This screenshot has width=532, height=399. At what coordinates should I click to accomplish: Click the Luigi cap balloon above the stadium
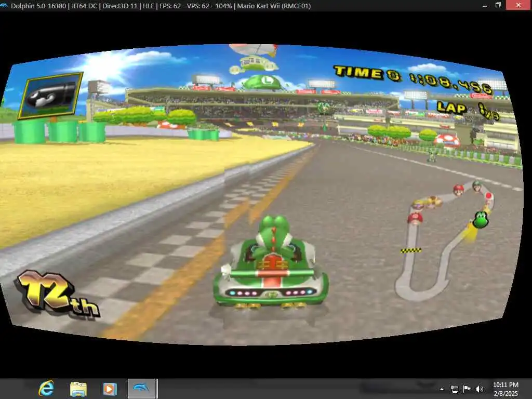[x=264, y=83]
